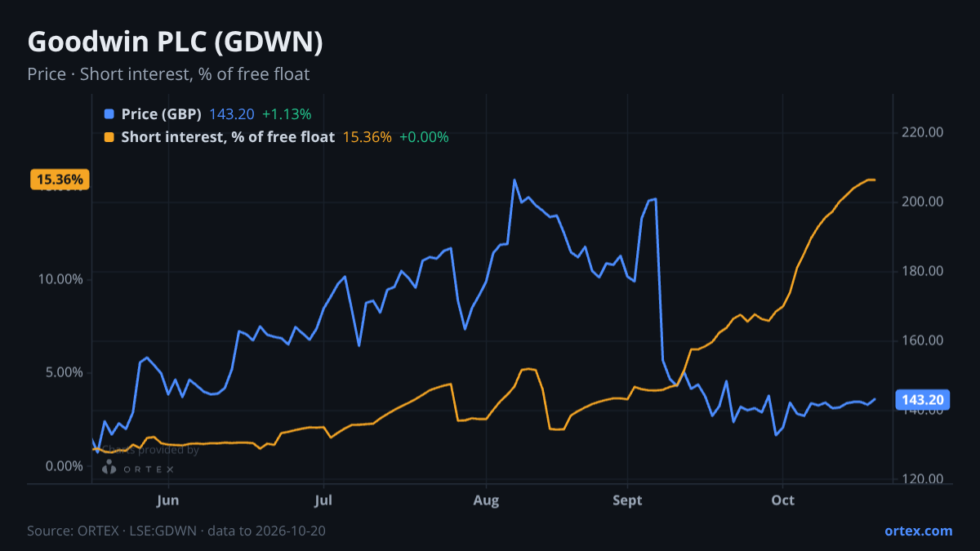Screen dimensions: 980x551
Task: Click the Sept x-axis label
Action: [x=627, y=500]
